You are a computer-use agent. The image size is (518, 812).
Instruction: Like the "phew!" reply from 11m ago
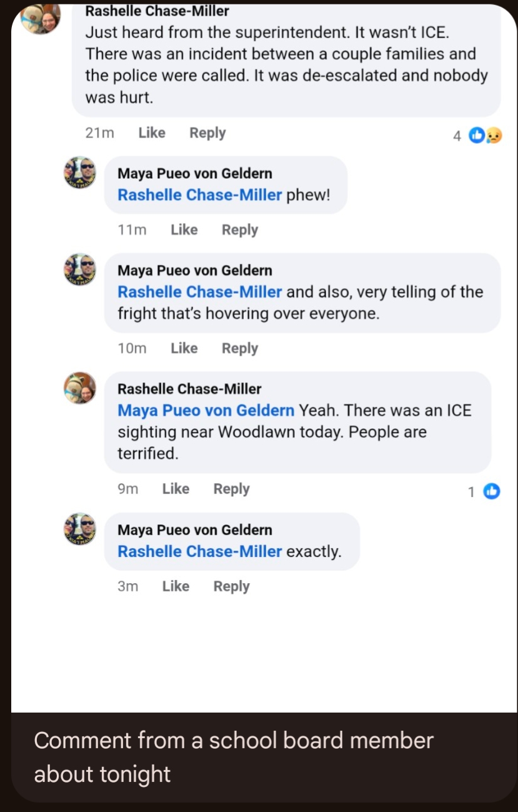tap(184, 230)
